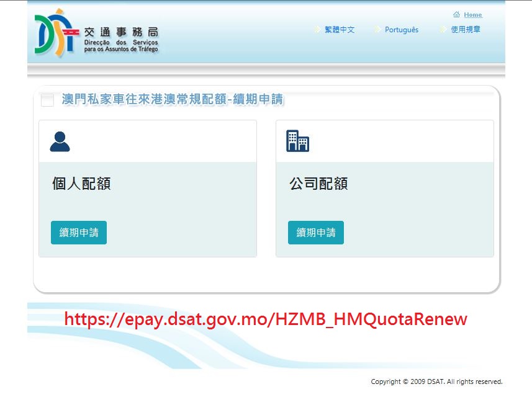Click the red epay.dsat.gov.mo URL text

coord(266,319)
